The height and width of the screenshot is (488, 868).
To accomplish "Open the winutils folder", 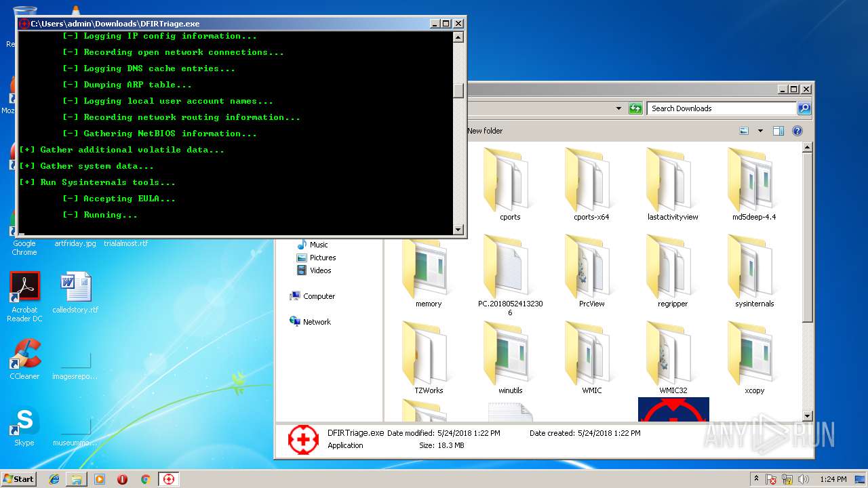I will [510, 358].
